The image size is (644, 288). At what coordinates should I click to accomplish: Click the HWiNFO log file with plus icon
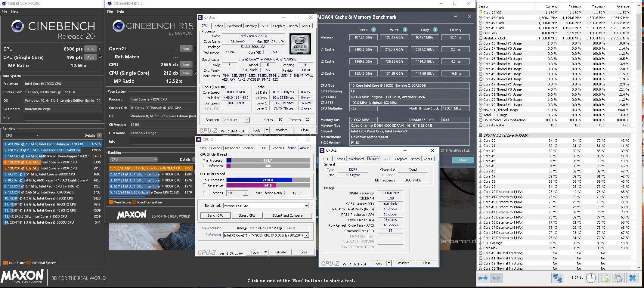(x=605, y=278)
